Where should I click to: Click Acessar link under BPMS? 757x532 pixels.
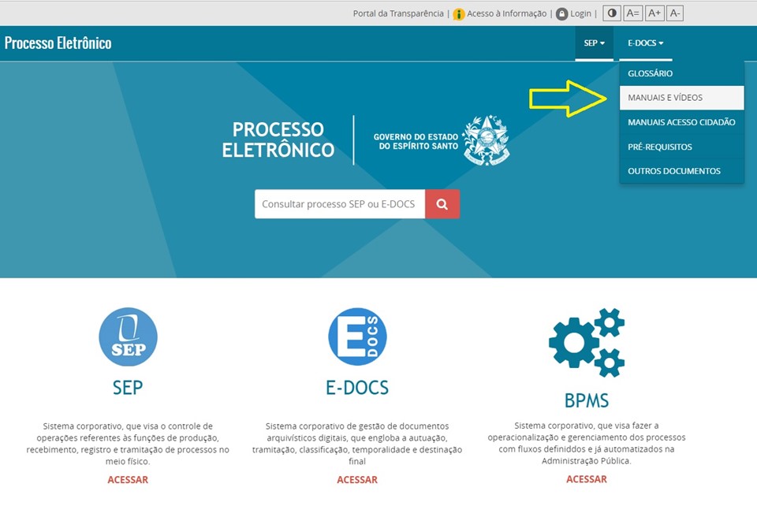click(x=587, y=479)
